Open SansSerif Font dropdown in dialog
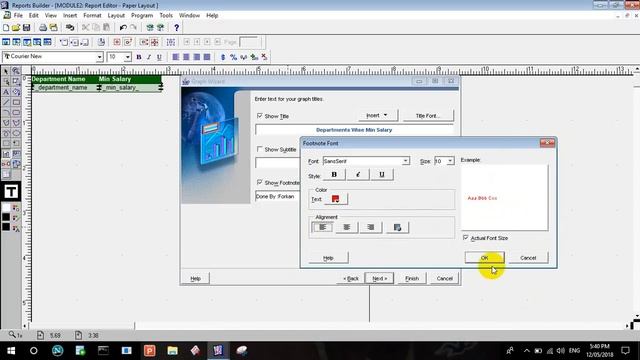The height and width of the screenshot is (360, 640). tap(405, 161)
